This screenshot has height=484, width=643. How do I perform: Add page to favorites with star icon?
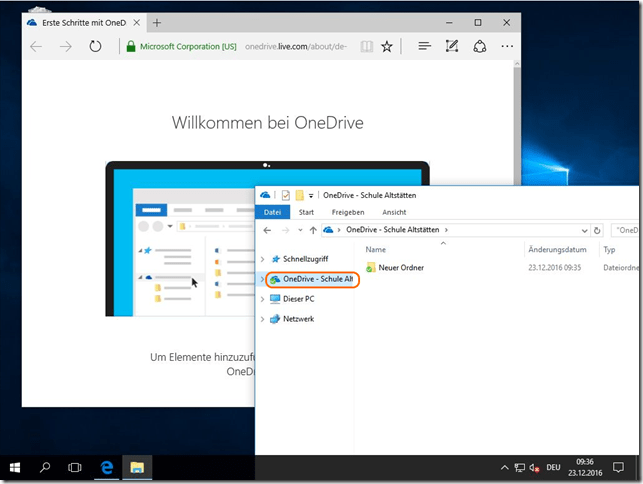(x=387, y=46)
